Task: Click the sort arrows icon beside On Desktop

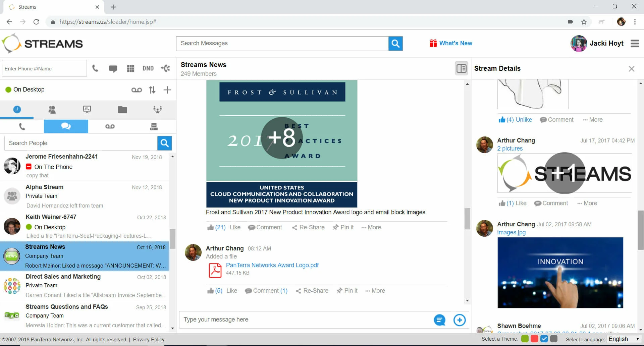Action: pos(152,90)
